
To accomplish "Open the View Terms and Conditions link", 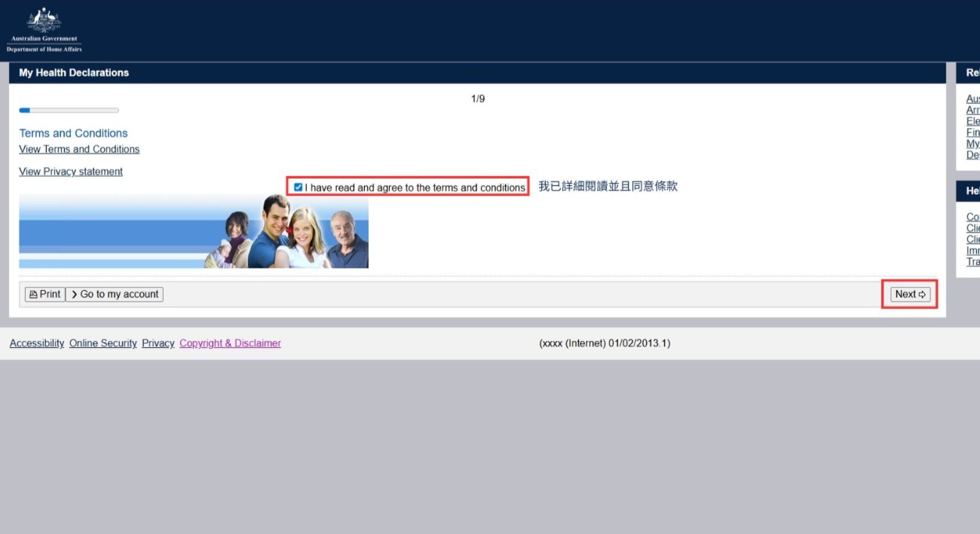I will click(79, 149).
